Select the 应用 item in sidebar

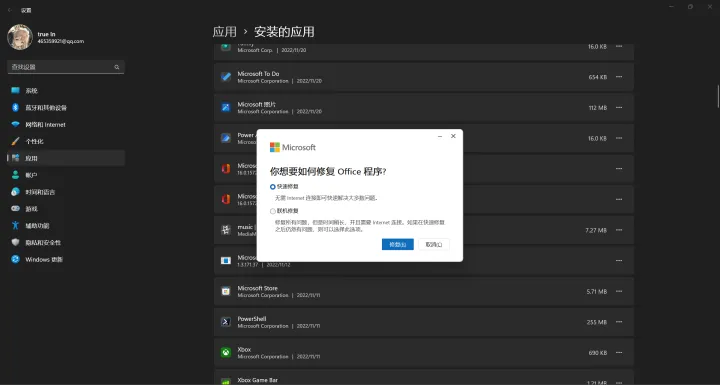(66, 158)
